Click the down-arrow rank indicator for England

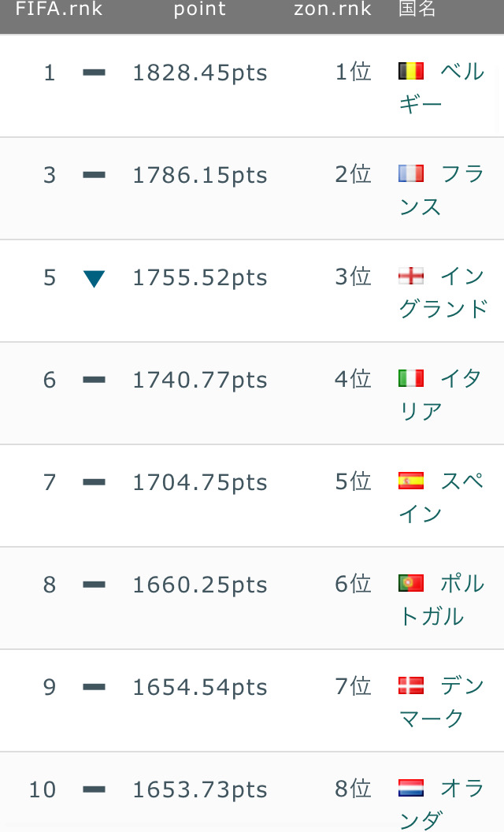point(94,279)
